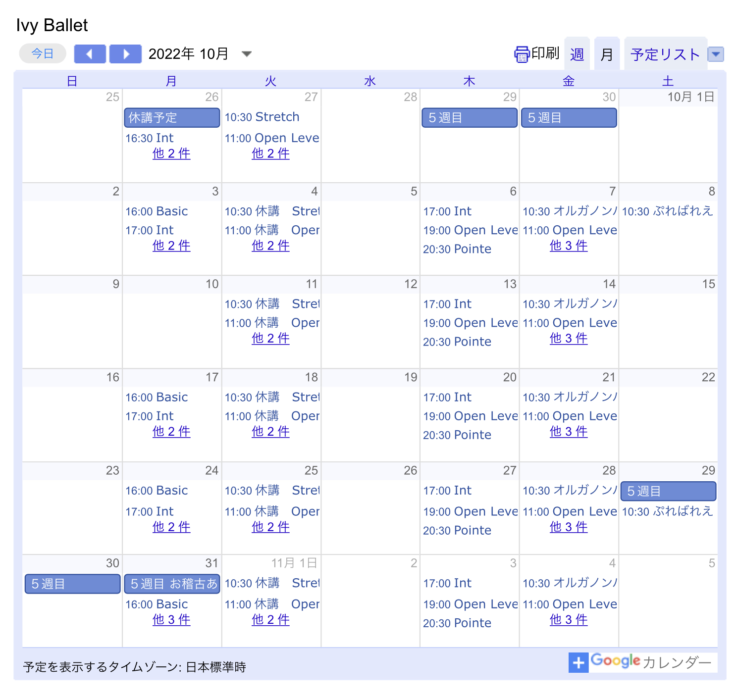The width and height of the screenshot is (737, 700).
Task: Open the 5週目 all-day event on October 29
Action: pos(668,491)
